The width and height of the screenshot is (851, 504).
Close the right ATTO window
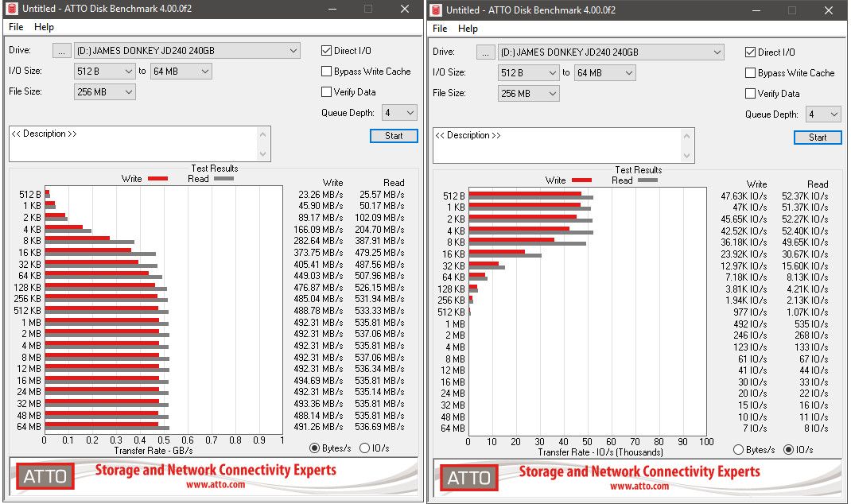pyautogui.click(x=828, y=10)
